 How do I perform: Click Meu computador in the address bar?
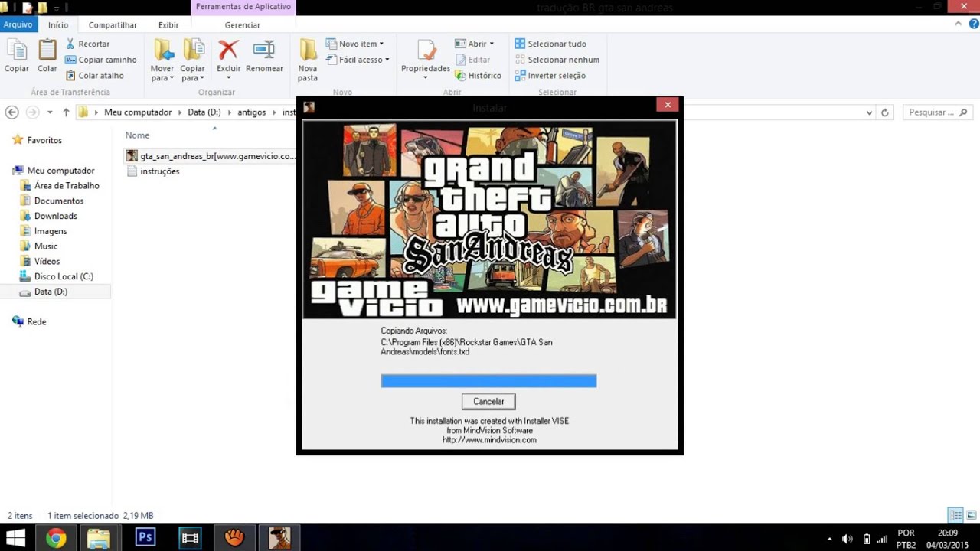138,112
